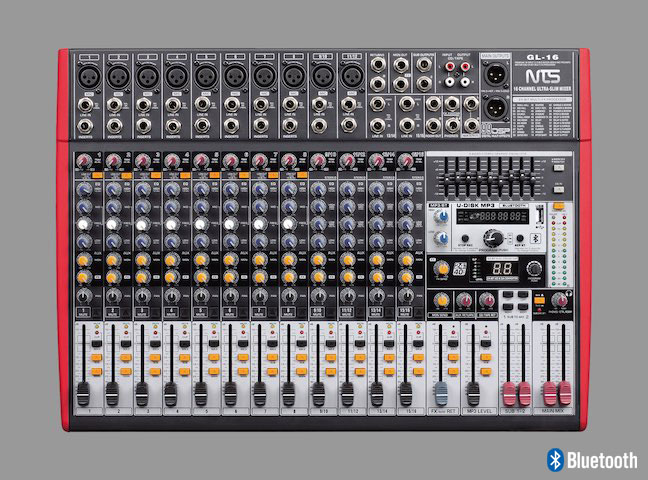Click the STOP/REC button on MP3 player

click(x=465, y=239)
